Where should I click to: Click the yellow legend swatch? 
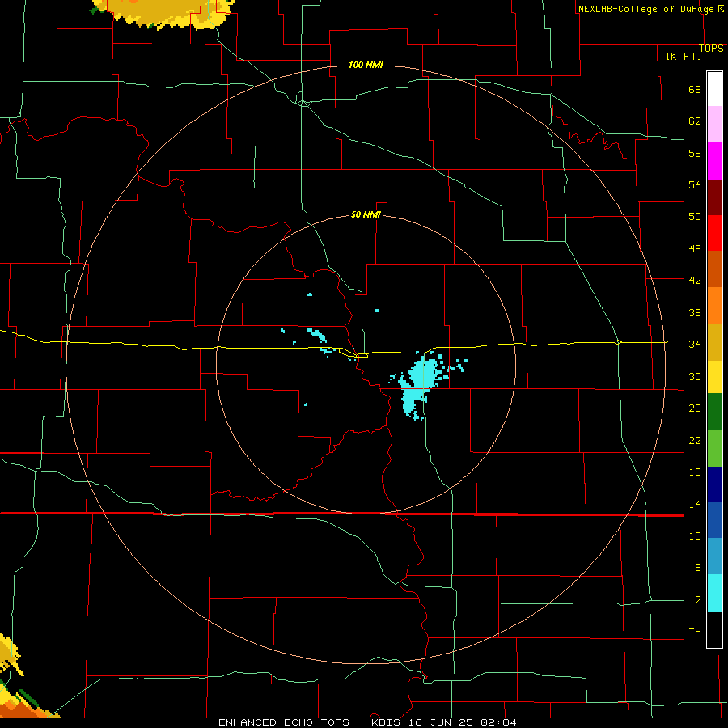(x=714, y=377)
